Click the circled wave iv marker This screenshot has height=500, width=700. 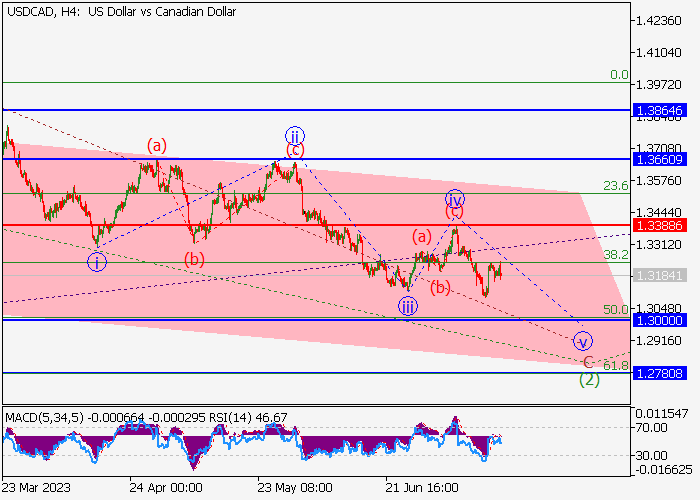pyautogui.click(x=455, y=199)
